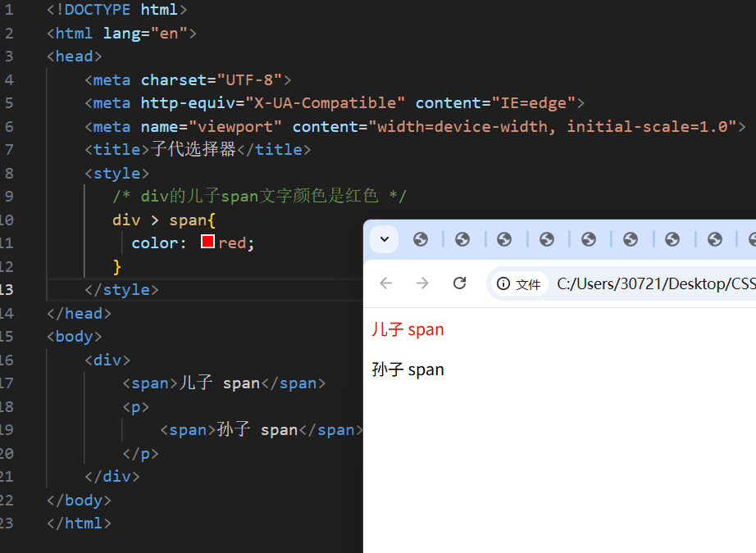The image size is (756, 553).
Task: Click the "UTF-8" charset value
Action: pyautogui.click(x=249, y=80)
